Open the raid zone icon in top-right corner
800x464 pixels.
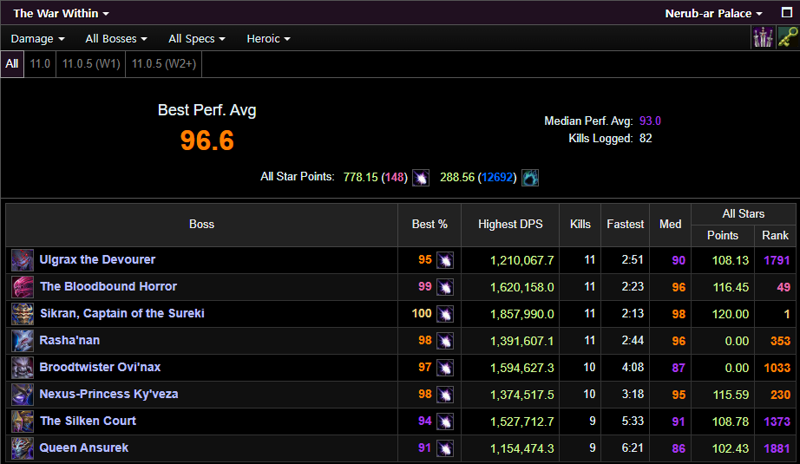763,38
